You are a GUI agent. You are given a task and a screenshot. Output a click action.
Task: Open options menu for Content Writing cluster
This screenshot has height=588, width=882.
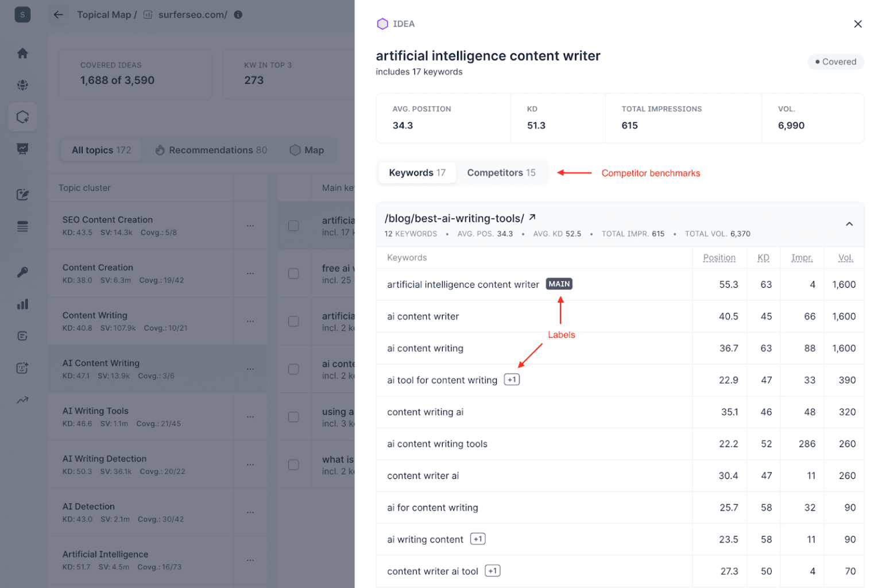(250, 321)
